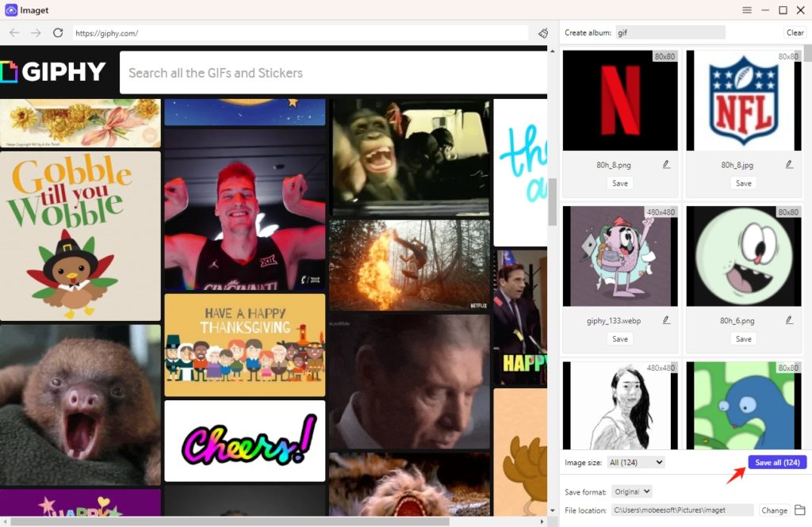The height and width of the screenshot is (527, 812).
Task: Click Change file location button
Action: [773, 510]
